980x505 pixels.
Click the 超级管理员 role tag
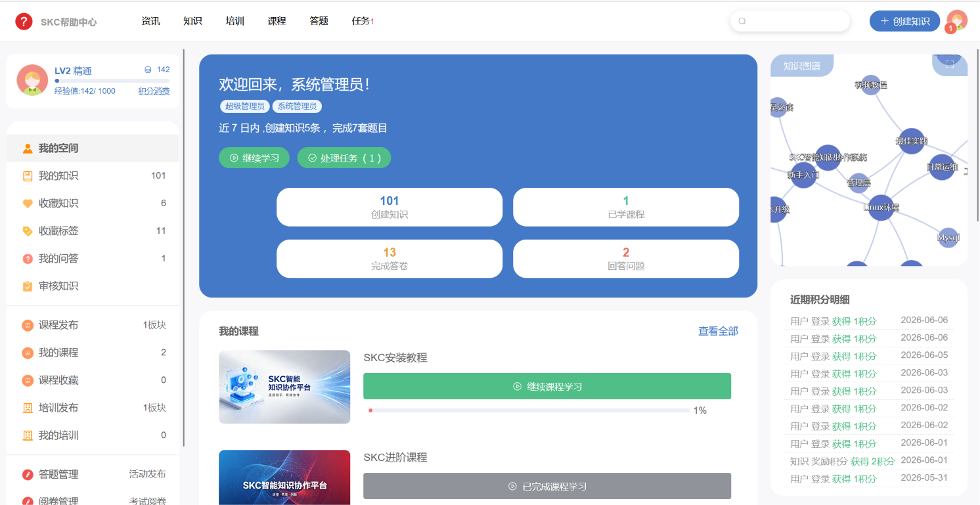[x=244, y=106]
